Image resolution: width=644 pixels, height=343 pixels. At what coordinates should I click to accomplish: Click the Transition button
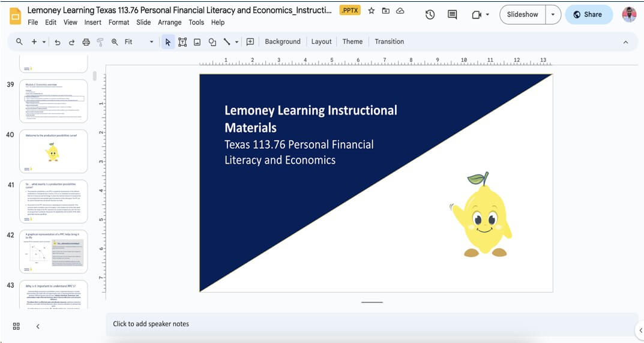point(389,41)
